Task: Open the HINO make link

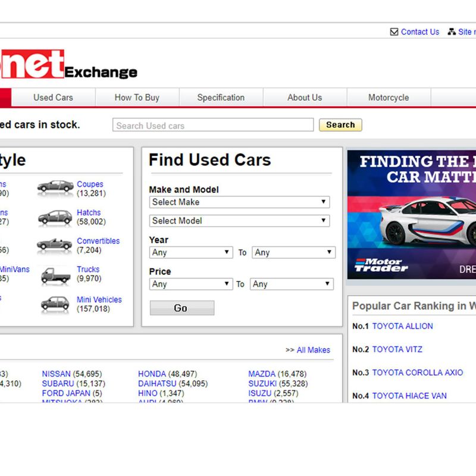Action: (x=148, y=393)
